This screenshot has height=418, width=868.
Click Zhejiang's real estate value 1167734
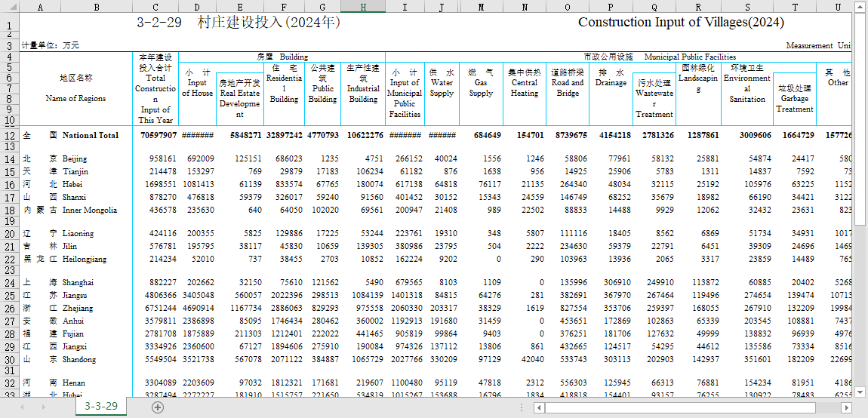(245, 309)
